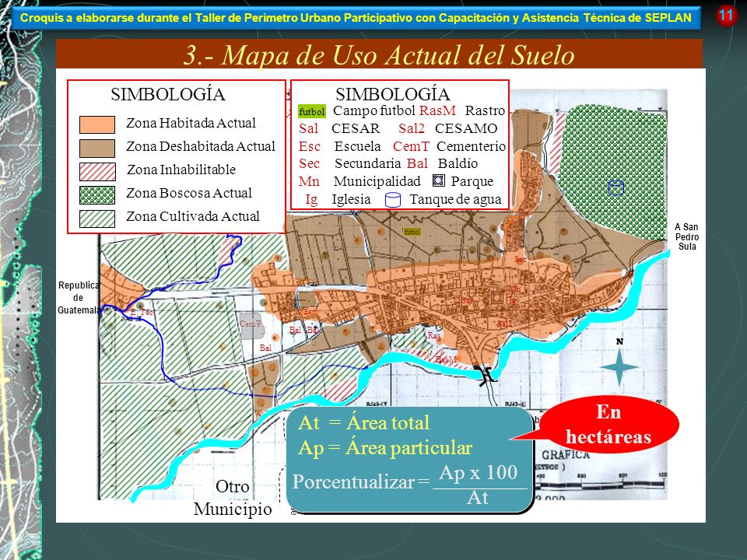Viewport: 747px width, 560px height.
Task: Select the park square symbol in the town center
Action: pos(497,298)
